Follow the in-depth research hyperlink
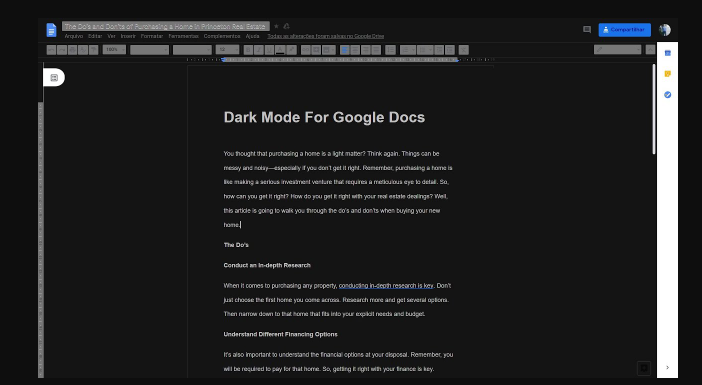This screenshot has height=385, width=702. (386, 286)
